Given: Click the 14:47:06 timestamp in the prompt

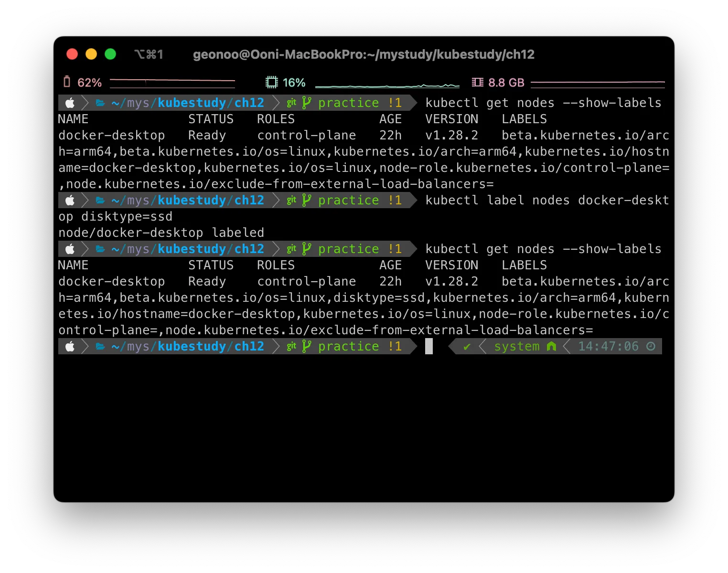Looking at the screenshot, I should pos(609,347).
